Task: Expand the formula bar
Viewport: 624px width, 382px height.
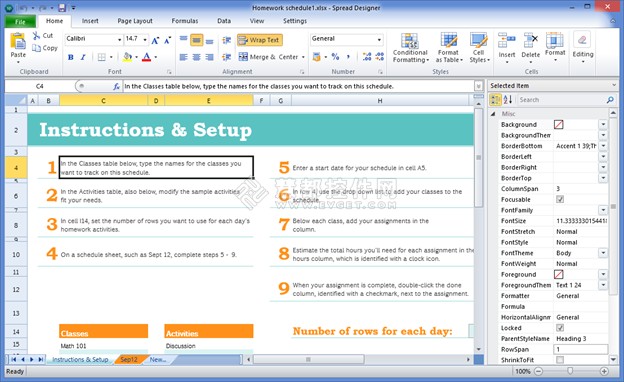Action: (x=478, y=86)
